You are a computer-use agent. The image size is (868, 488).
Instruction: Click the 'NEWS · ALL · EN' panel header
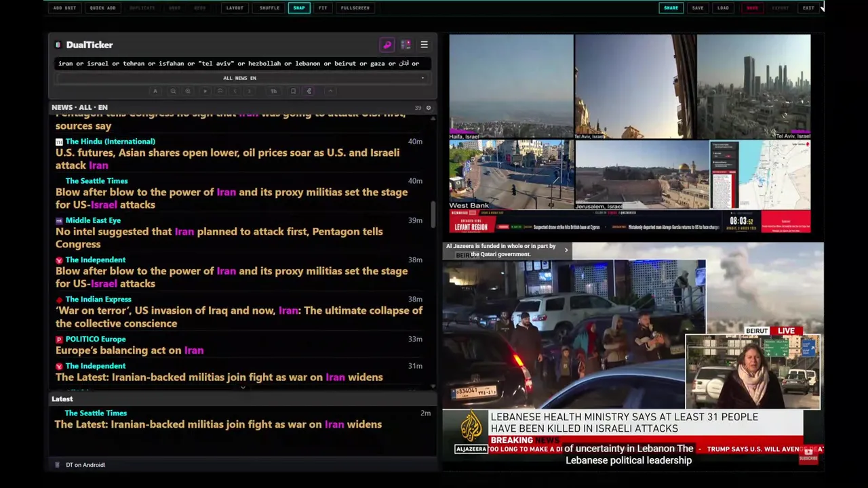(79, 108)
